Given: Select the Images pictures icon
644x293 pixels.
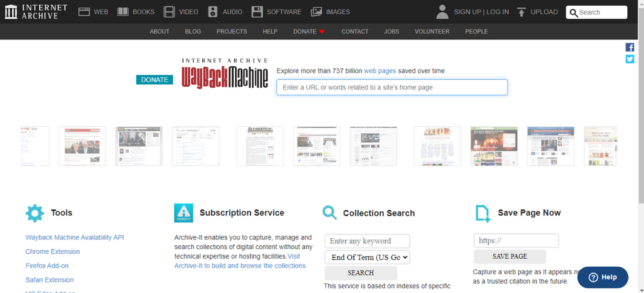Looking at the screenshot, I should point(316,12).
